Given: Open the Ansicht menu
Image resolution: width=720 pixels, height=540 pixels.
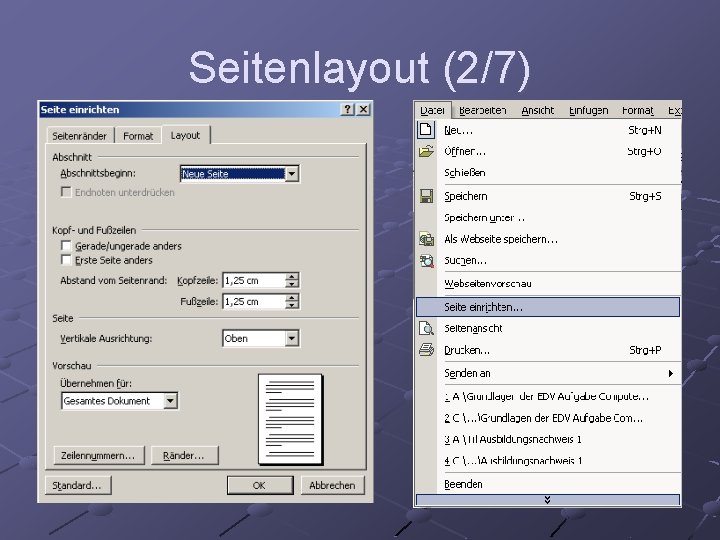Looking at the screenshot, I should 538,110.
